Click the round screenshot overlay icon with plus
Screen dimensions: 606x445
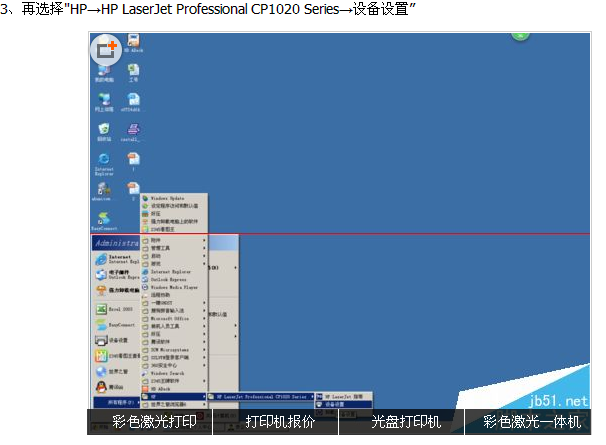click(106, 49)
